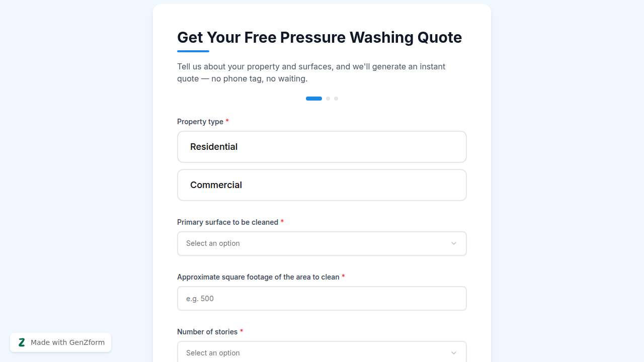The image size is (644, 362).
Task: Select the Residential property type
Action: click(x=321, y=146)
